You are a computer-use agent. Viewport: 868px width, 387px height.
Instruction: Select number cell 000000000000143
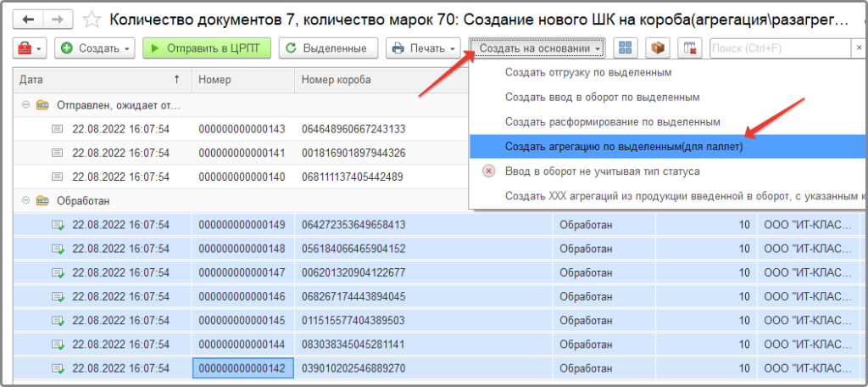[x=242, y=129]
